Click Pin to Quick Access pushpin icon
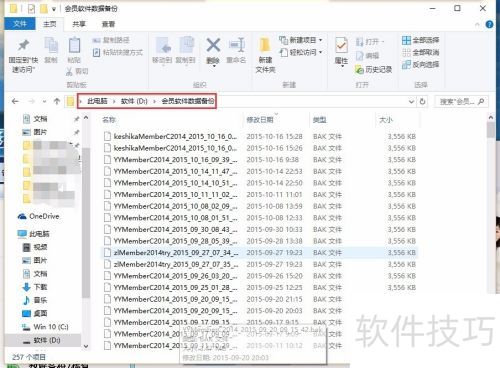 (x=23, y=45)
